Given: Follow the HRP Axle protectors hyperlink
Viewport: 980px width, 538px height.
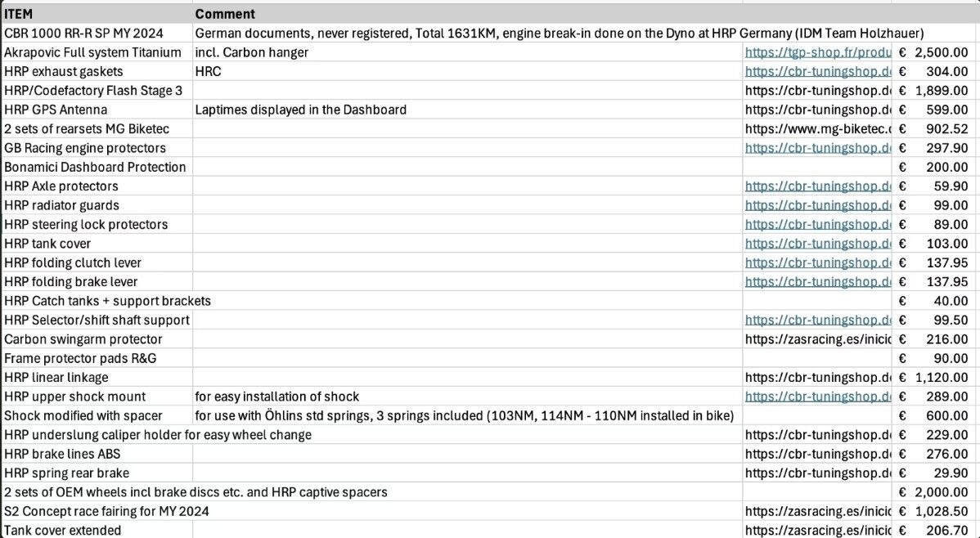Looking at the screenshot, I should click(x=817, y=186).
